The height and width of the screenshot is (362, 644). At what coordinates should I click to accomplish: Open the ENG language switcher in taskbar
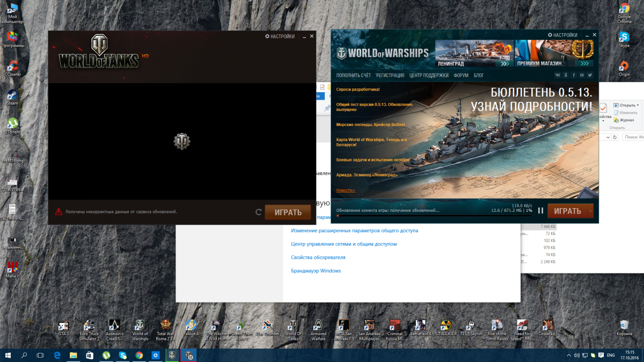[611, 355]
